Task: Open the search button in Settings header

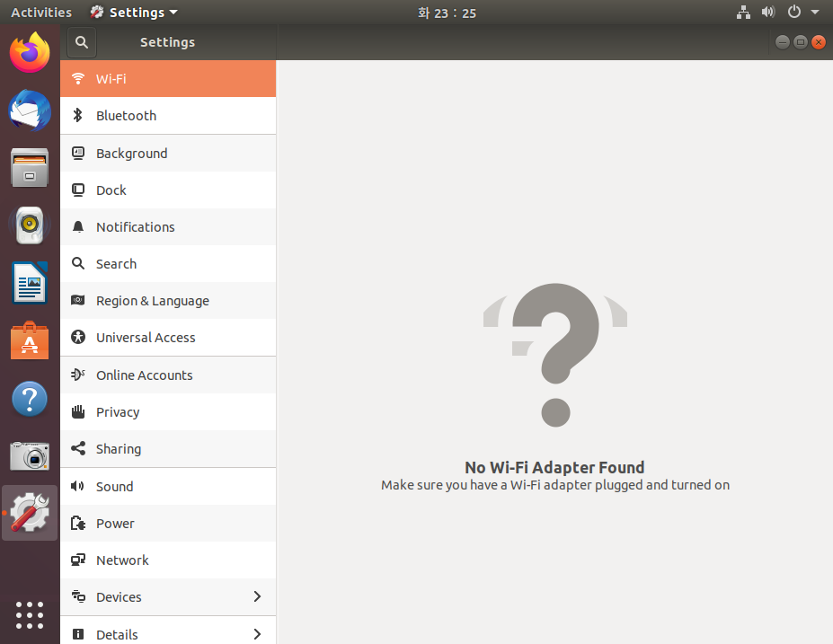Action: [x=81, y=42]
